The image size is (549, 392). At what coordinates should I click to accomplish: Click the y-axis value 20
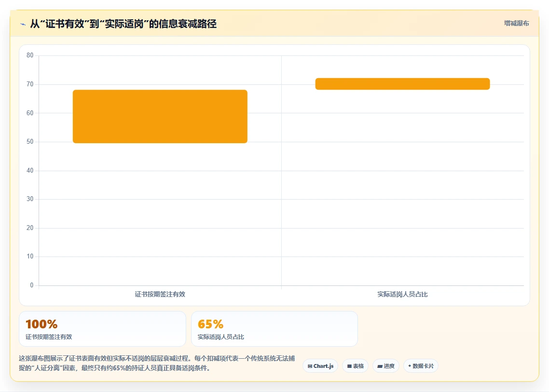tap(30, 228)
